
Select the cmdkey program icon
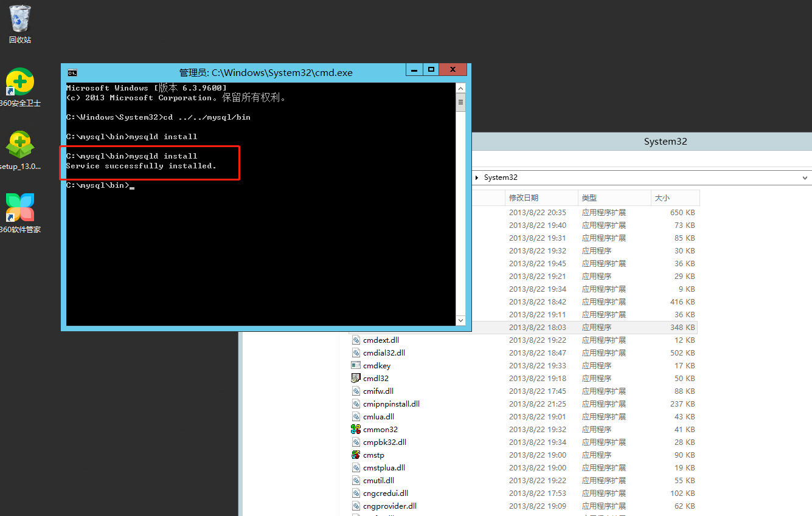356,365
